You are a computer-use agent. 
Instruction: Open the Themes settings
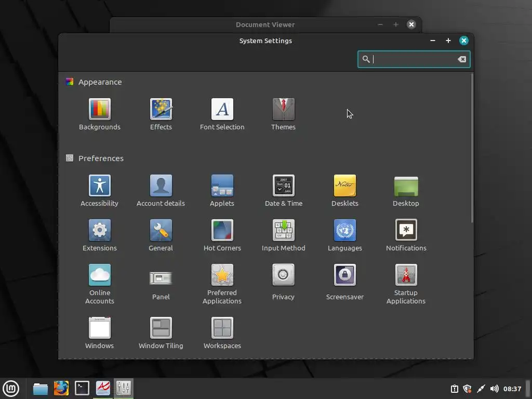pos(283,114)
